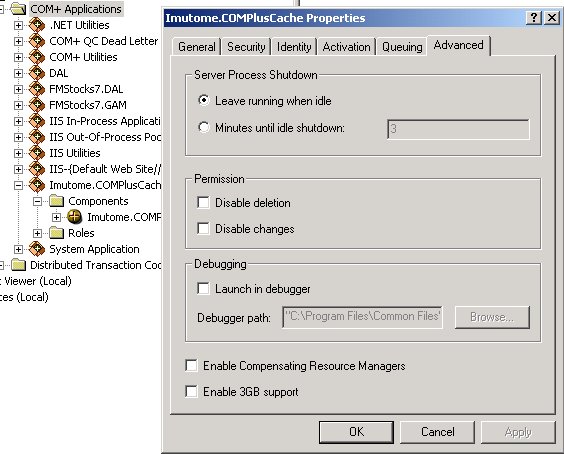Click the IIS Utilities package icon
This screenshot has height=454, width=564.
coord(37,153)
